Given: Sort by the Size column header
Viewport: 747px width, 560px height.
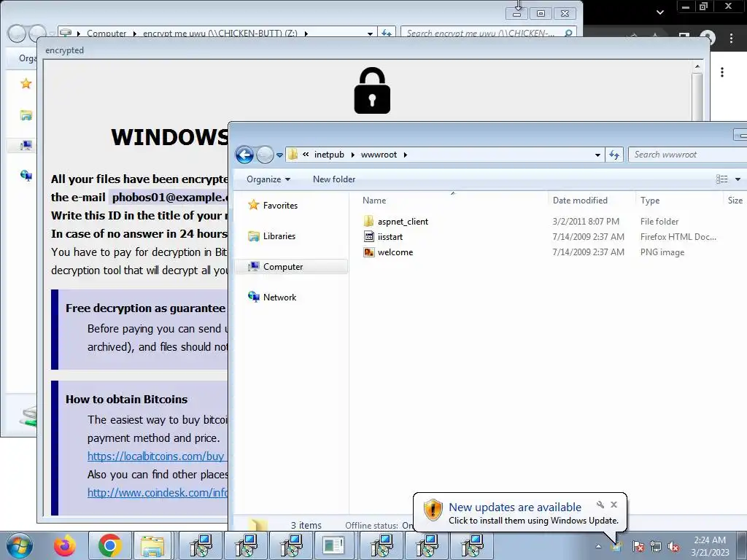Looking at the screenshot, I should point(735,201).
